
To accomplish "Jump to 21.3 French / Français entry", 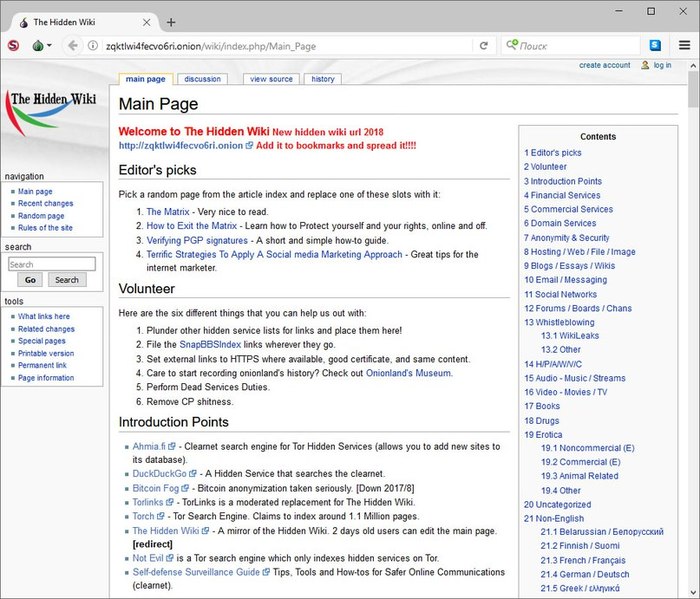I will click(583, 560).
